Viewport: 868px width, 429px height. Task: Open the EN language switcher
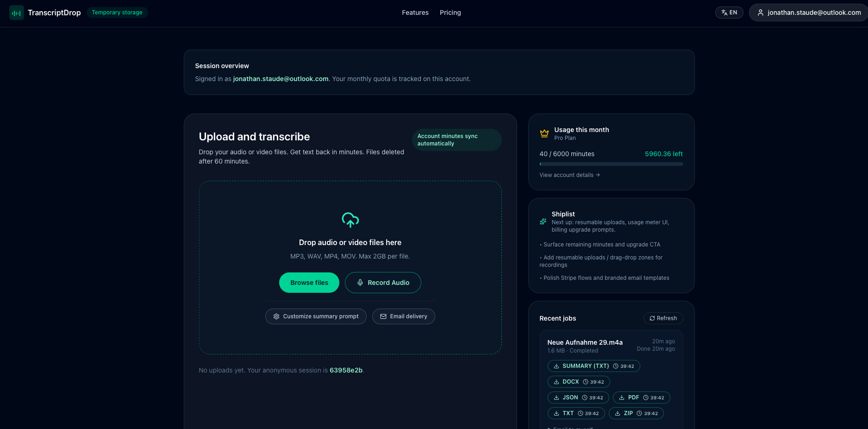point(729,13)
